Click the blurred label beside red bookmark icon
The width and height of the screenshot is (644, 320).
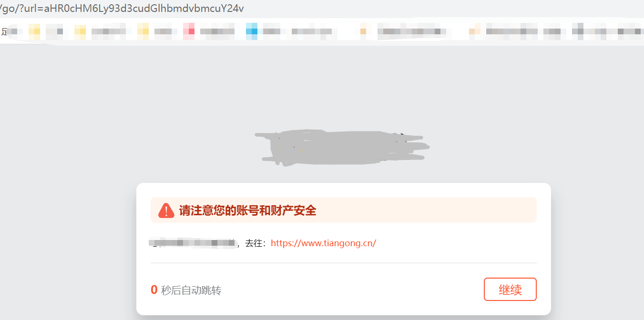(217, 31)
